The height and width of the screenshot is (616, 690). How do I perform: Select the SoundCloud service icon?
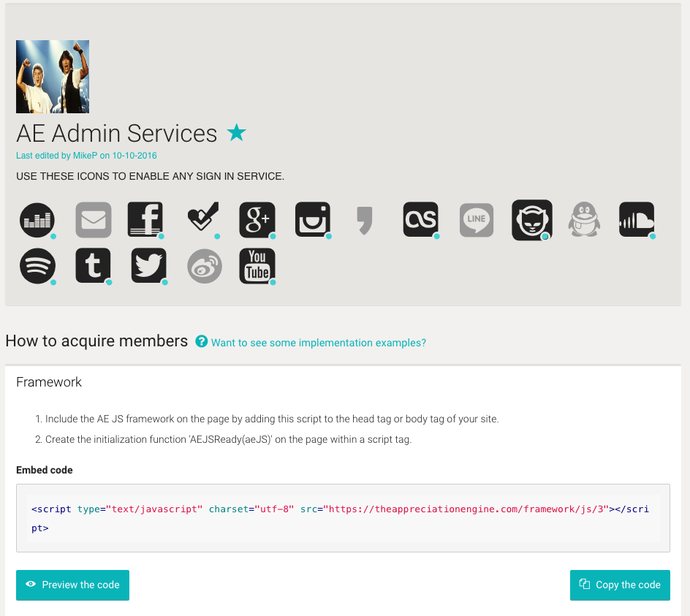point(637,220)
